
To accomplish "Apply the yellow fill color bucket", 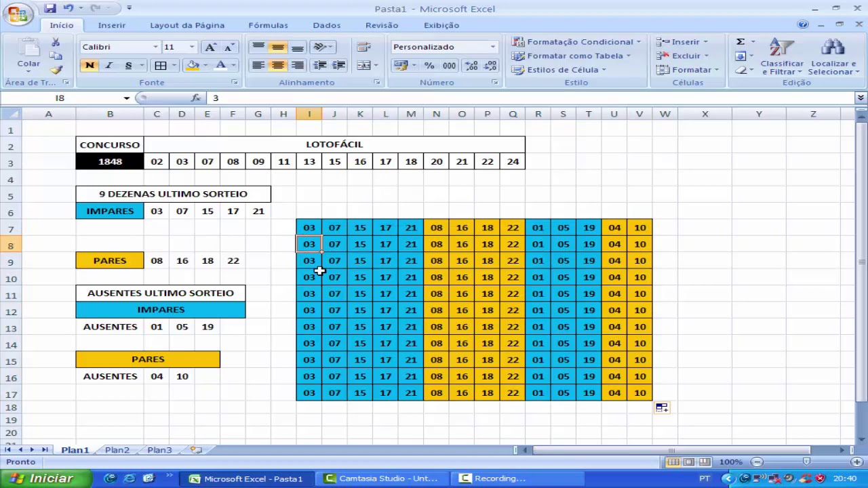I will pos(193,66).
